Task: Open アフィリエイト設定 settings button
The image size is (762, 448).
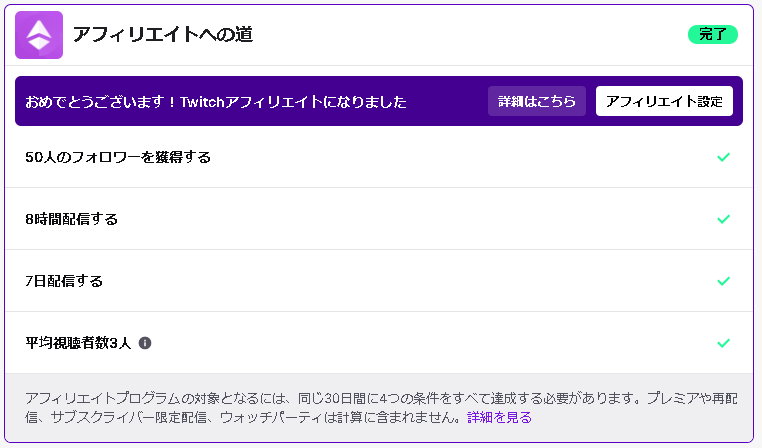Action: [x=664, y=101]
